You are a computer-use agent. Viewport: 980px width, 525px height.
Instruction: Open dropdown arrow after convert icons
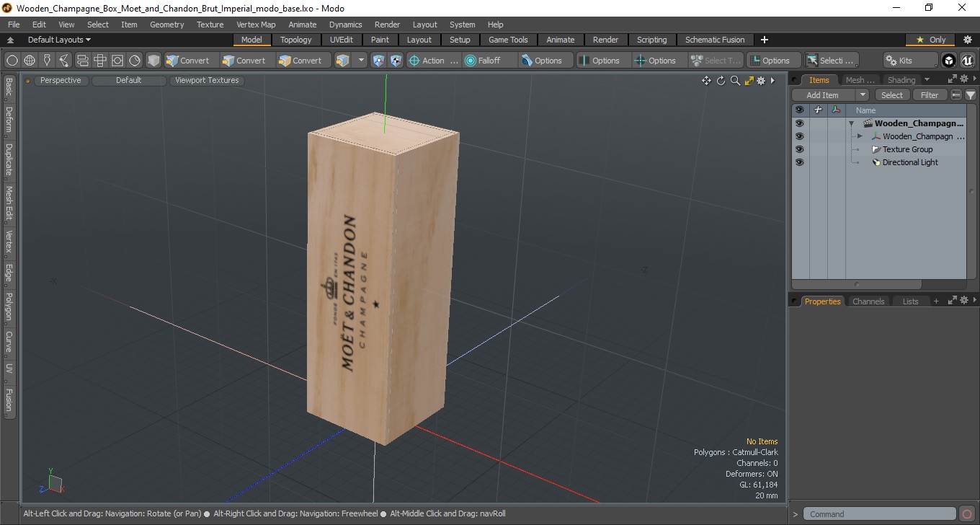361,61
